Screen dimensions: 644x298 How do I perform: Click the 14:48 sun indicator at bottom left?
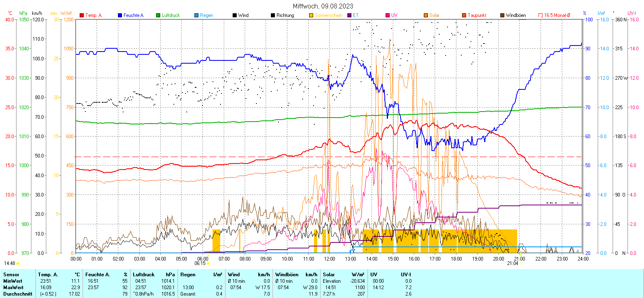pyautogui.click(x=10, y=263)
